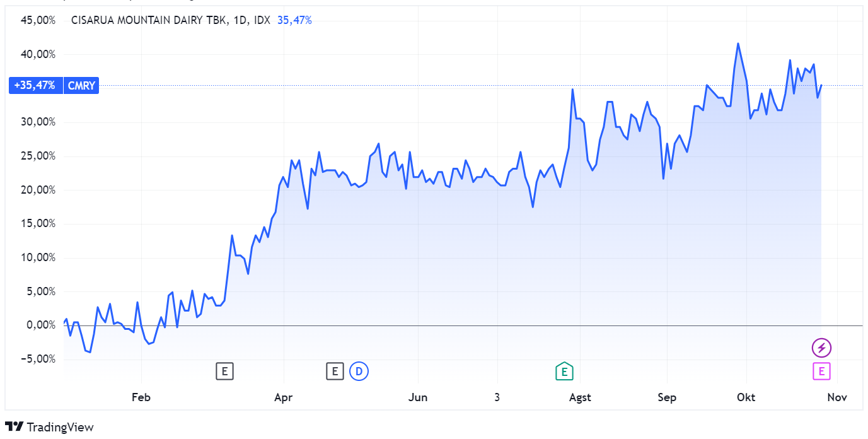Viewport: 868px width, 439px height.
Task: Click the Sep label on time axis
Action: [x=667, y=397]
